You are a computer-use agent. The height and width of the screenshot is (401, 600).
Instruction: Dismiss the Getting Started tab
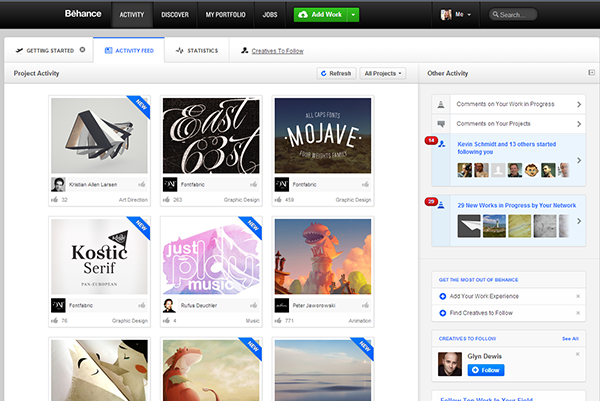click(x=82, y=50)
